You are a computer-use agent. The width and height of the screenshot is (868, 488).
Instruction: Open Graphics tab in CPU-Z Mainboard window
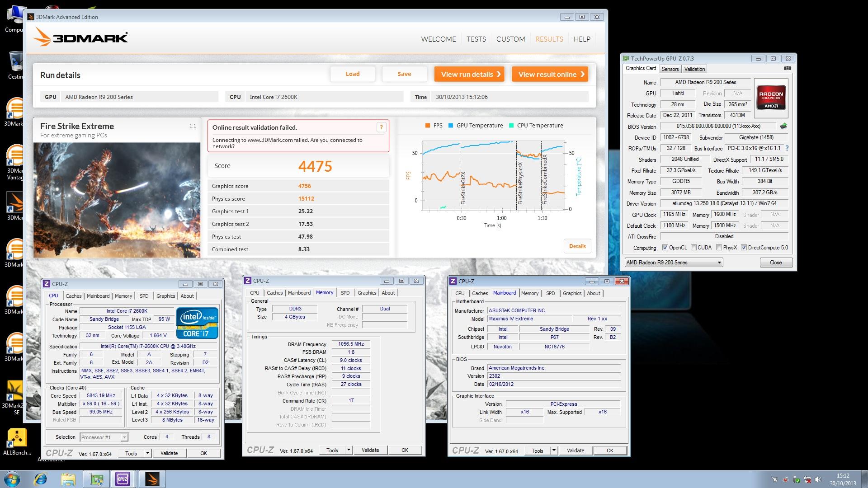[572, 293]
